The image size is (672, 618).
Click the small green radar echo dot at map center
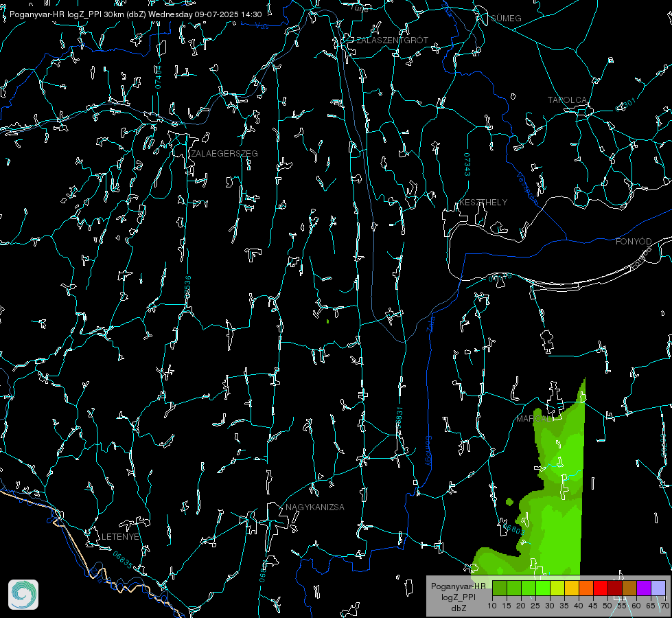click(x=327, y=321)
